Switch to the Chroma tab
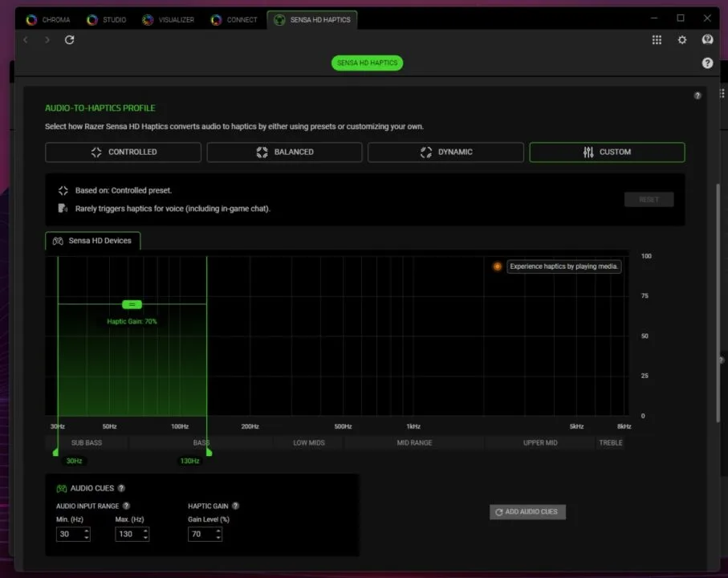 pos(47,19)
